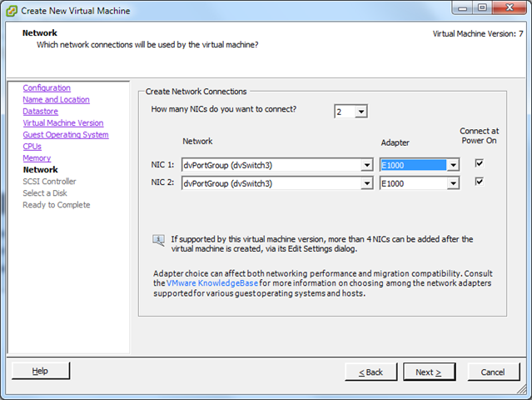Viewport: 532px width, 400px height.
Task: Expand NIC 2 network dropdown
Action: (x=367, y=183)
